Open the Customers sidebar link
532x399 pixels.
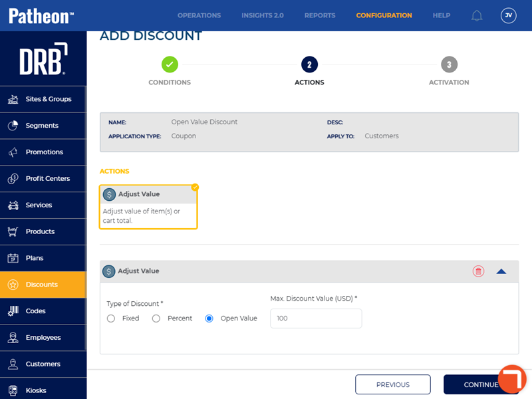(x=43, y=364)
